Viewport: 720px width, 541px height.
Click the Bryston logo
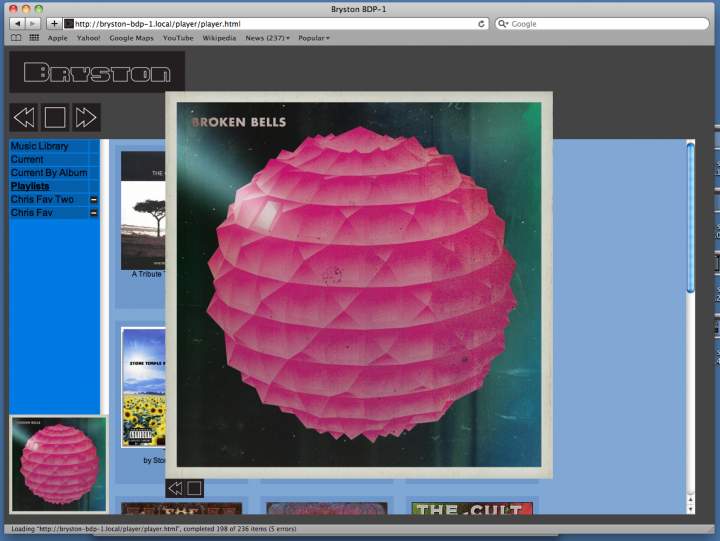pyautogui.click(x=97, y=72)
